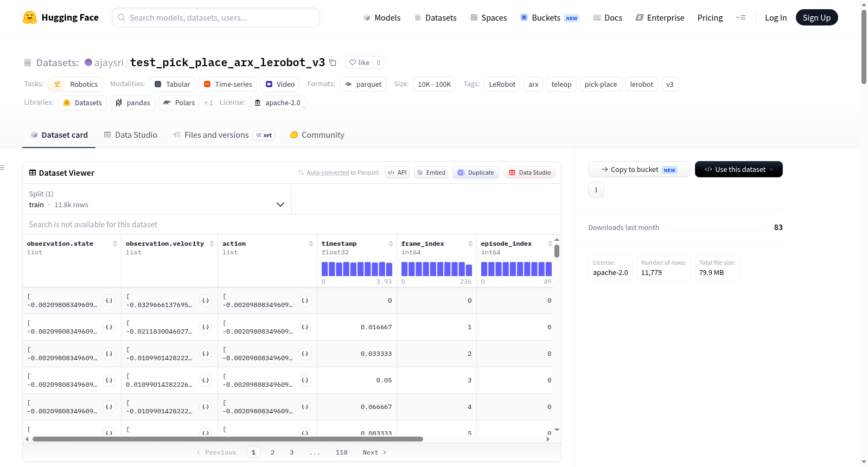This screenshot has width=868, height=467.
Task: Open Data Studio from the viewer header
Action: point(529,172)
